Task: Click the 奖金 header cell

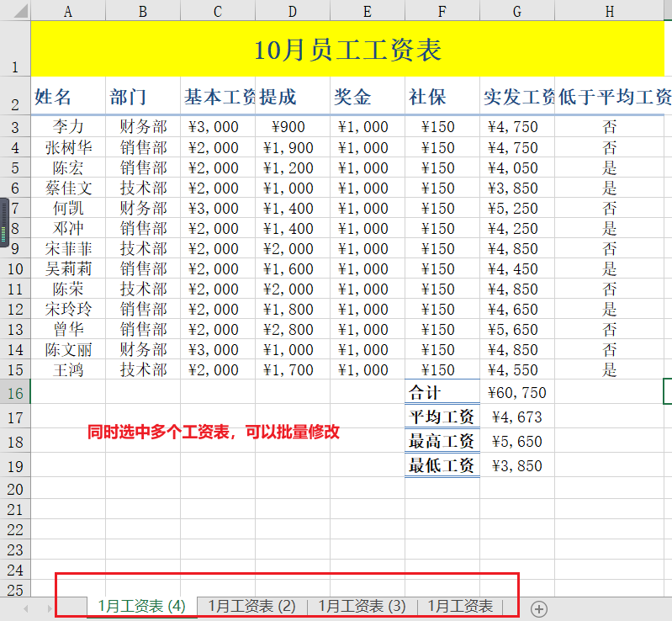Action: point(368,96)
